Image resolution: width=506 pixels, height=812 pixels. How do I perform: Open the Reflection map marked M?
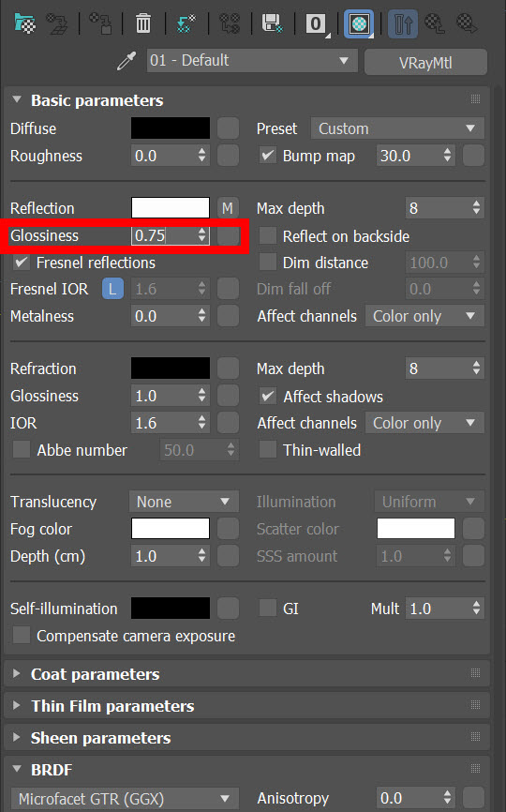228,208
